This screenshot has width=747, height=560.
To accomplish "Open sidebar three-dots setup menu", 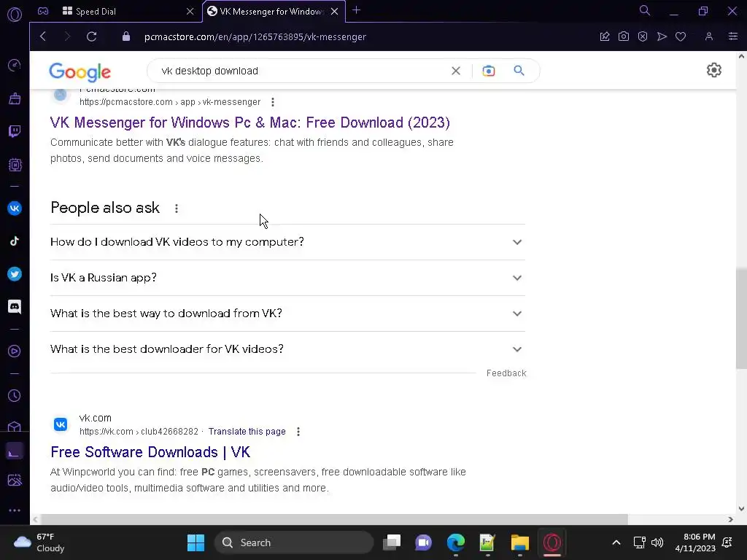I will 15,510.
